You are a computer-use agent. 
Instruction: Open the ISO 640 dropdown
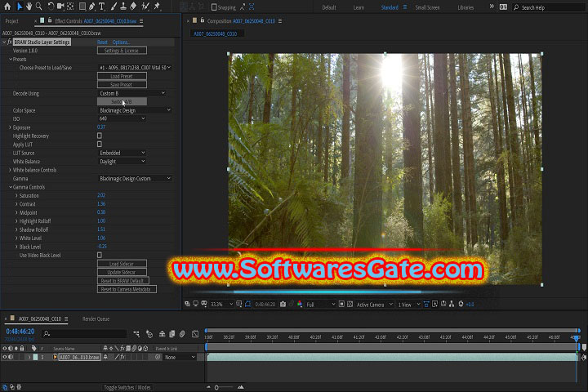click(122, 118)
